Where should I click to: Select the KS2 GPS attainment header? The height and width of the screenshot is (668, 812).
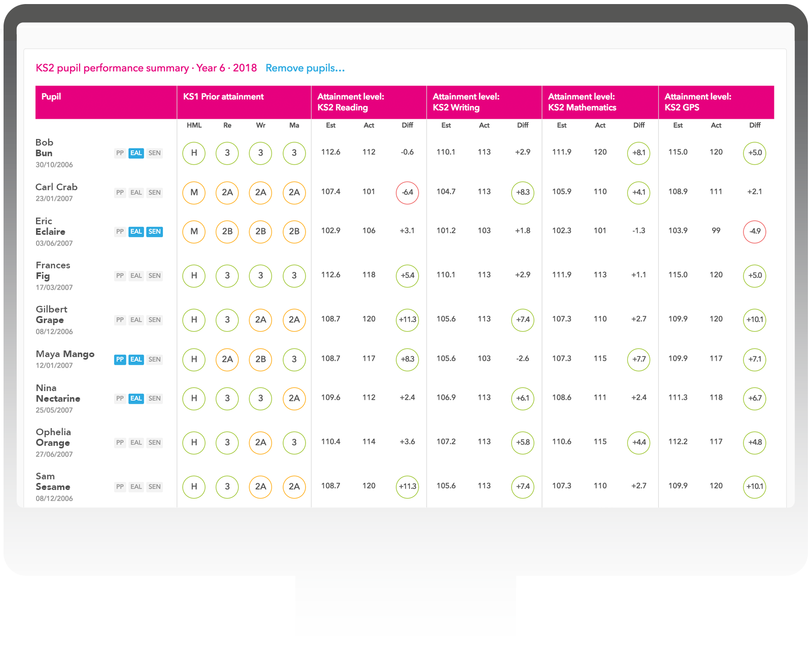(716, 102)
